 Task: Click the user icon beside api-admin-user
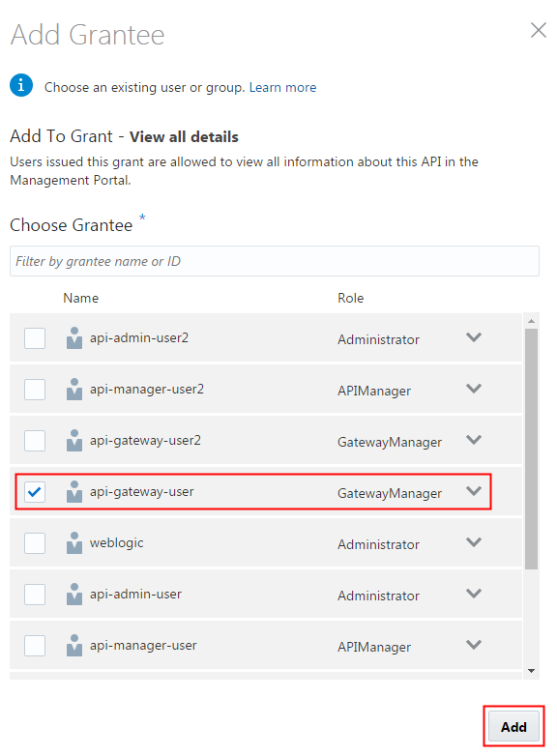74,594
